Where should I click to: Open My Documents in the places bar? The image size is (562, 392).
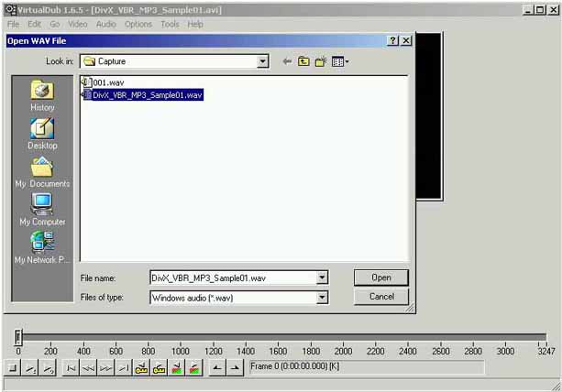coord(42,172)
